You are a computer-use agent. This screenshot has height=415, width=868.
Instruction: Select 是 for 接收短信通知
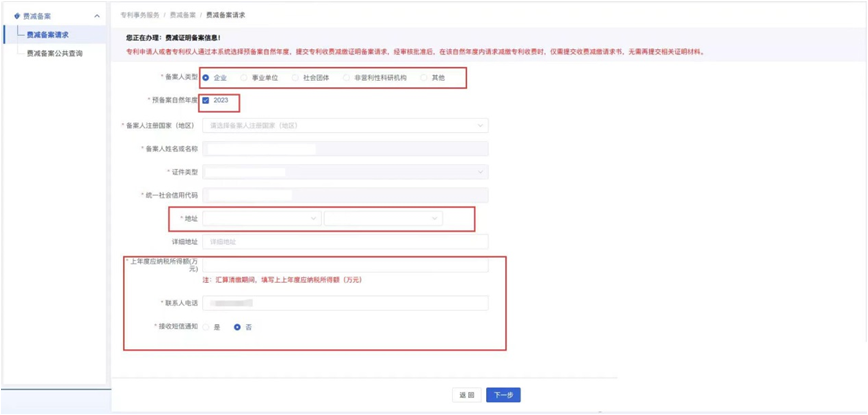206,327
